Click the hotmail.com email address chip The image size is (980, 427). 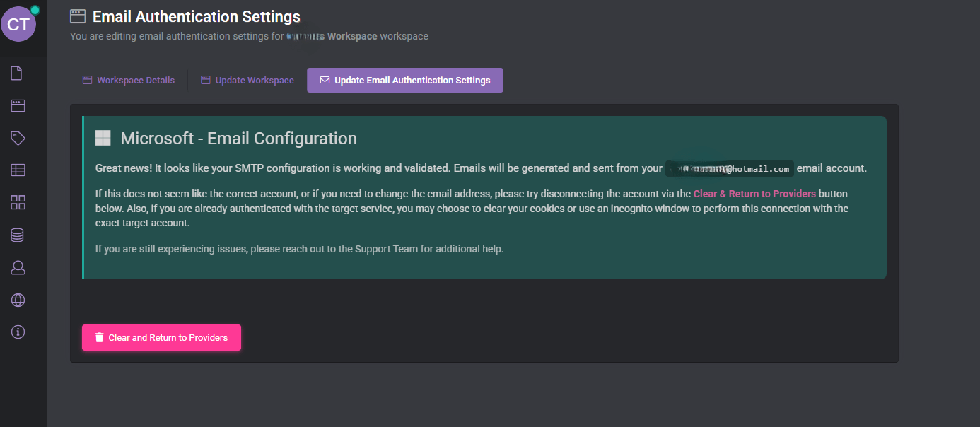point(730,169)
